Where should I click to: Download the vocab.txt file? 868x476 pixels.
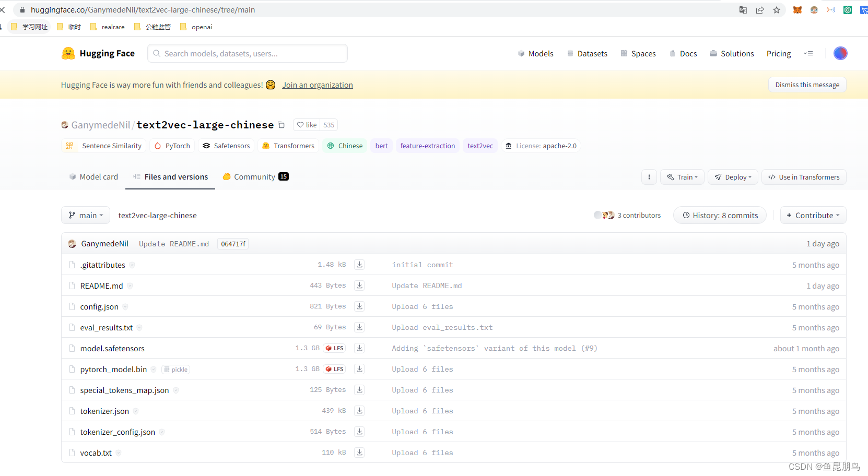click(x=359, y=453)
